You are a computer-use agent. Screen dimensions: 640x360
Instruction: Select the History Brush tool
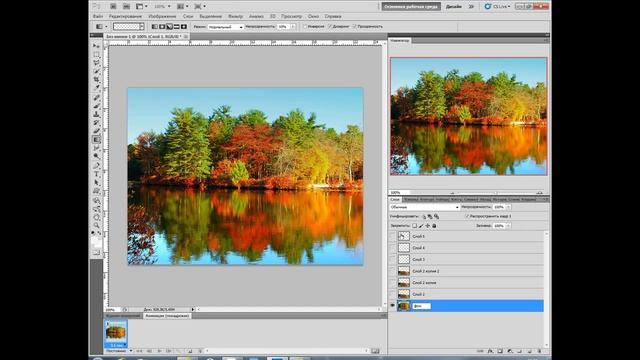pos(96,123)
